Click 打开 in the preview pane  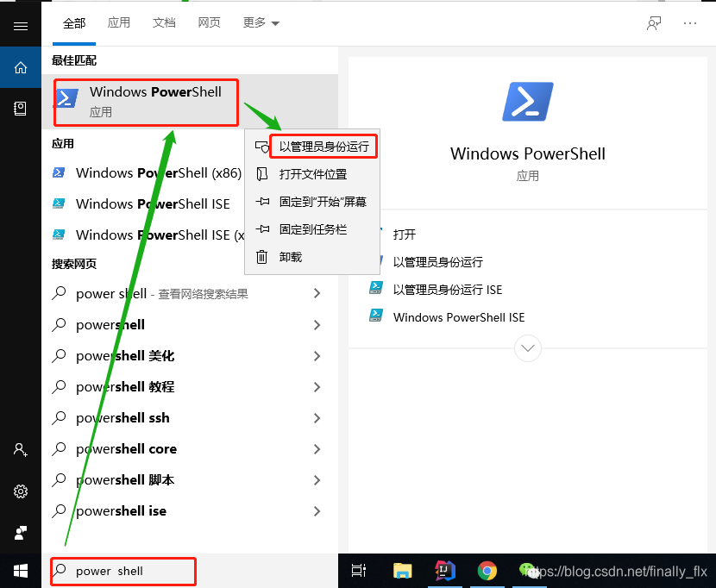coord(404,235)
